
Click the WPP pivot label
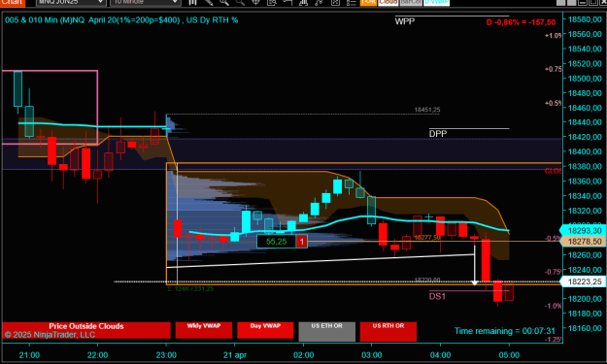click(x=405, y=21)
